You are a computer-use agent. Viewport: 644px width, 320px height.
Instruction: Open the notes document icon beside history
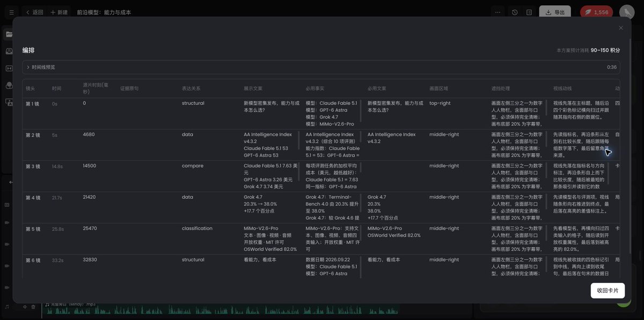[529, 12]
